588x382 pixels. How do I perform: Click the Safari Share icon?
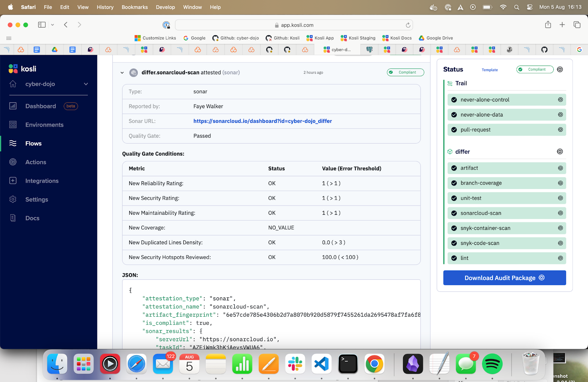pos(548,25)
